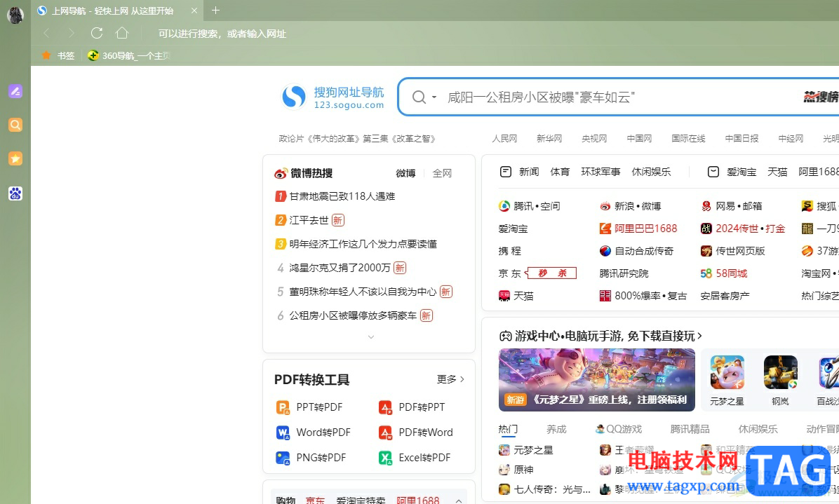Click the 新浪·微博 site icon
The image size is (839, 504).
coord(605,205)
